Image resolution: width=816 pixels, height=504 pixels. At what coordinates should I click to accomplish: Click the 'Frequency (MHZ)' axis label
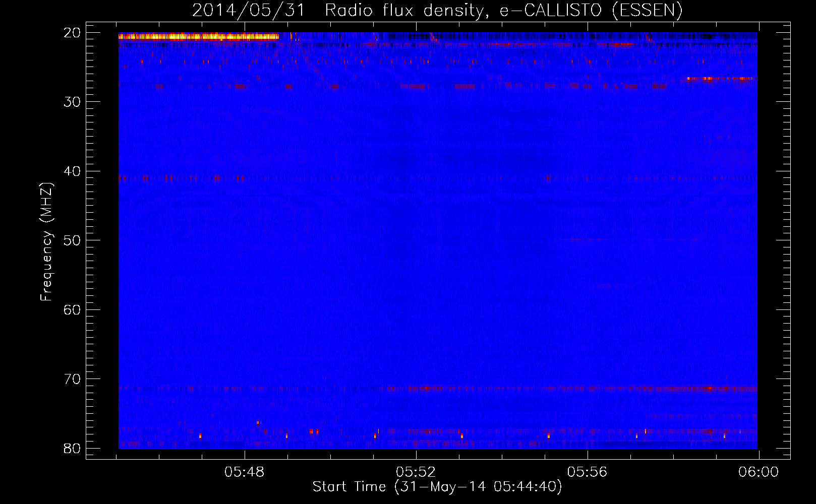click(46, 242)
